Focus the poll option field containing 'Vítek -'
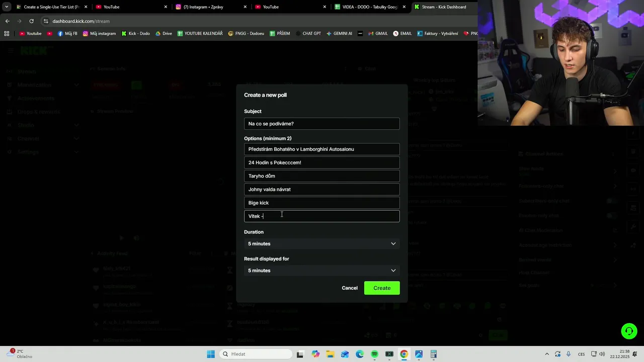Screen dimensions: 644x362 tap(322, 216)
